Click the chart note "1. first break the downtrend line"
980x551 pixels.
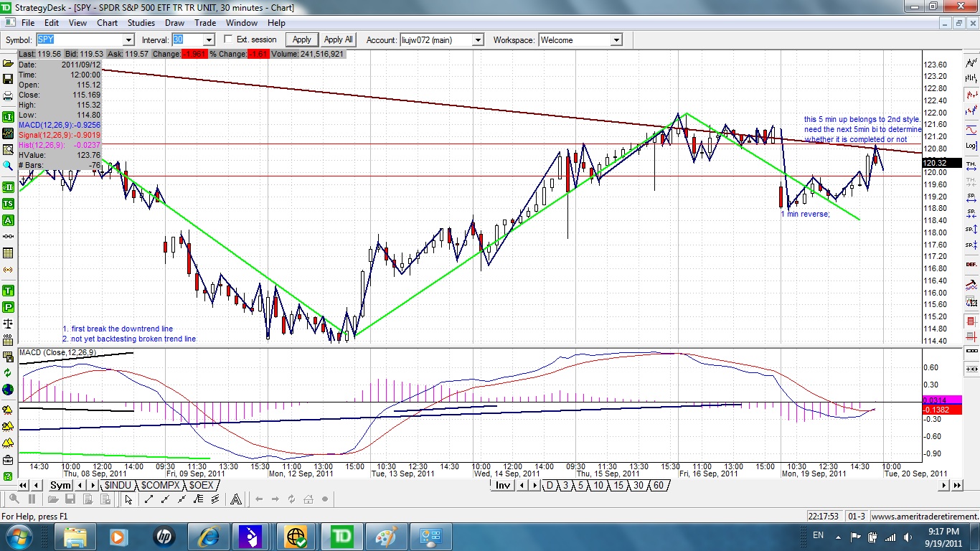(117, 329)
